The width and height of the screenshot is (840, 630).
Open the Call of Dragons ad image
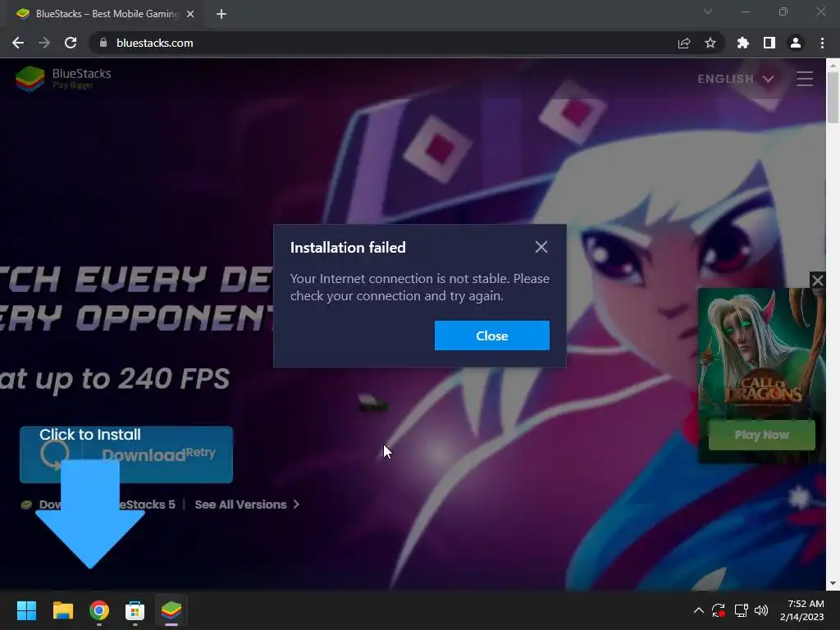click(x=760, y=353)
